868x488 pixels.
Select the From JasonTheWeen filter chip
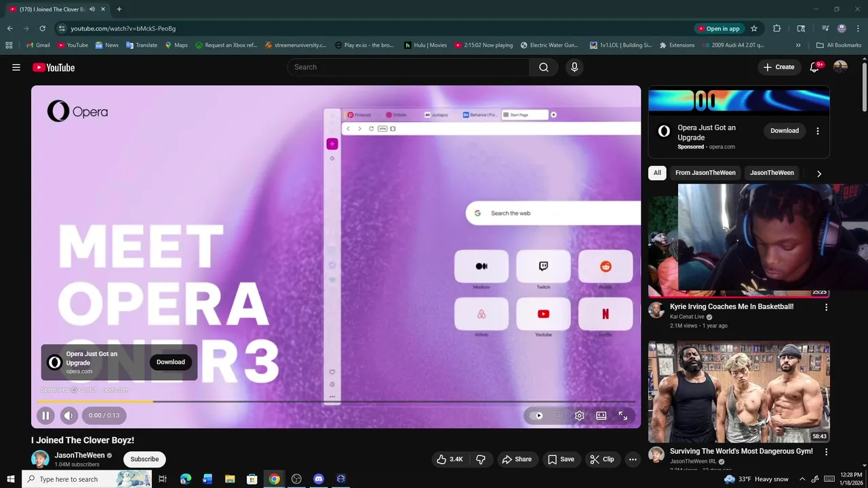click(705, 173)
